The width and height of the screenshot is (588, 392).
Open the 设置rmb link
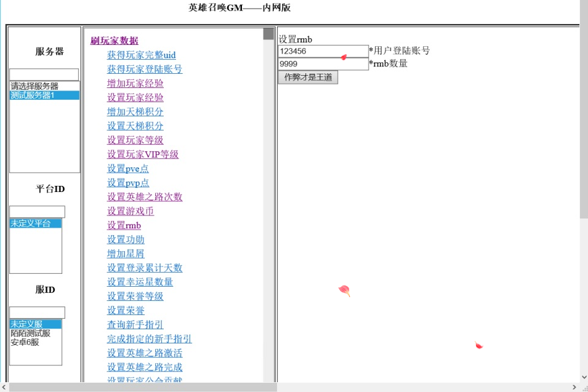124,225
